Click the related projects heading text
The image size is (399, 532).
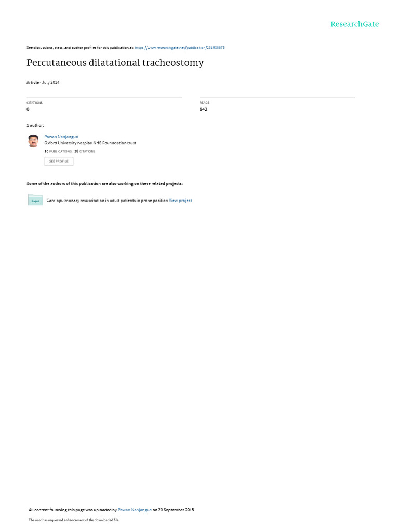pyautogui.click(x=104, y=183)
